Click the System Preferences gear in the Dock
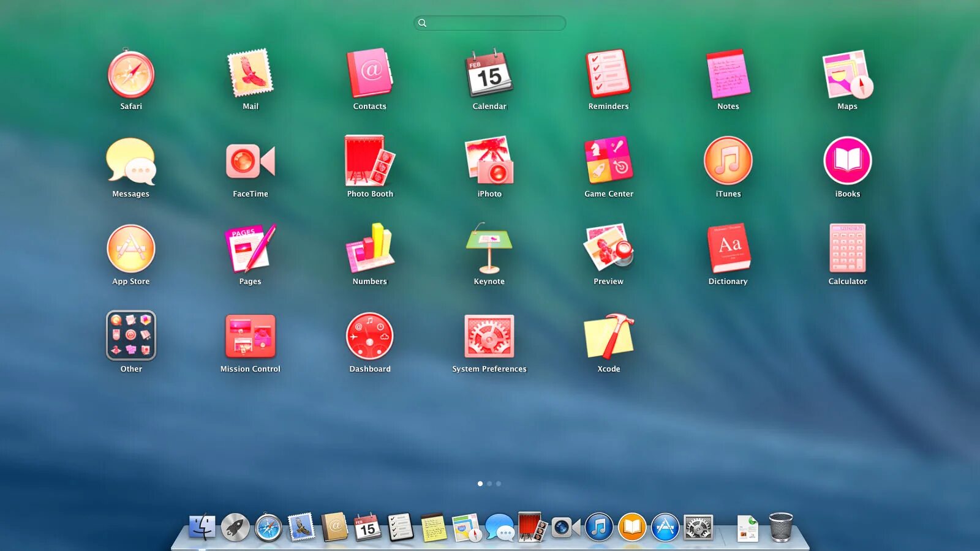 (698, 527)
